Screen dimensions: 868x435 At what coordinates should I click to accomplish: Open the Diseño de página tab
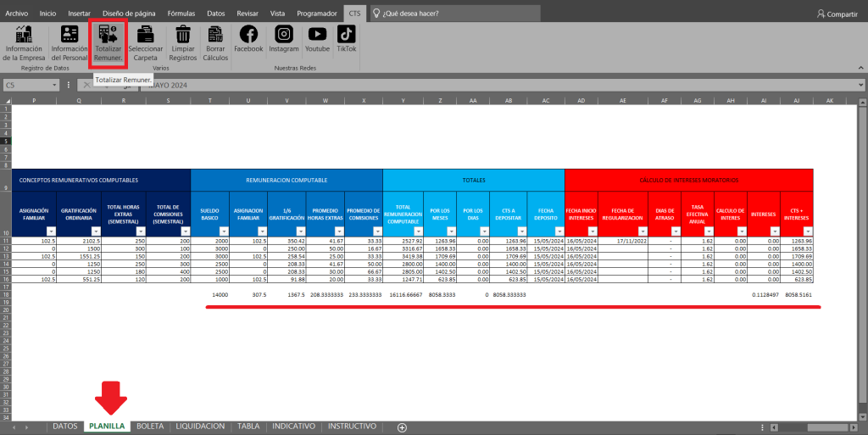tap(129, 14)
